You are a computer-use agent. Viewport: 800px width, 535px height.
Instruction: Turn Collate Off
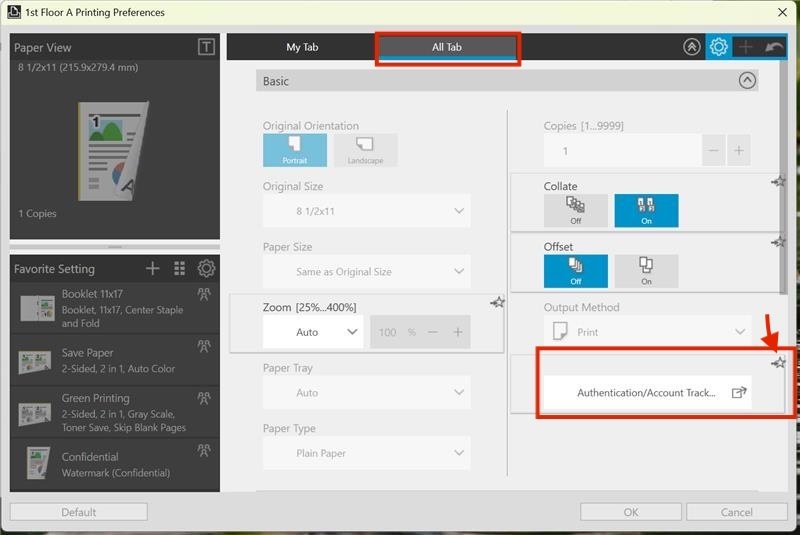pyautogui.click(x=576, y=210)
